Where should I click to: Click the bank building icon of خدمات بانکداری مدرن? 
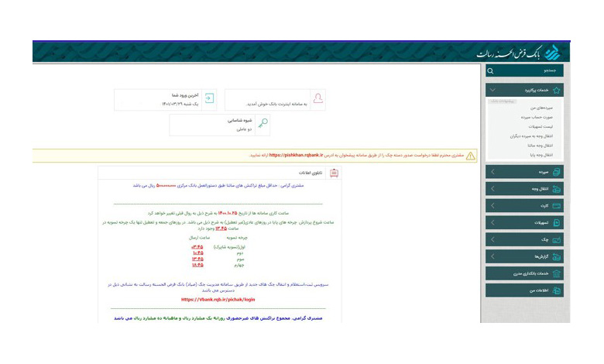coord(556,273)
